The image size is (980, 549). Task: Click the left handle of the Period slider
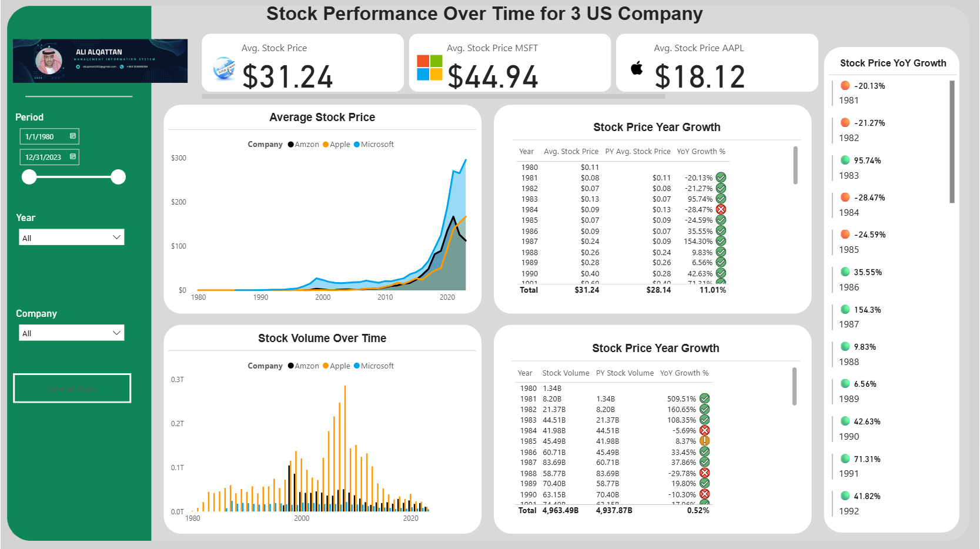29,177
